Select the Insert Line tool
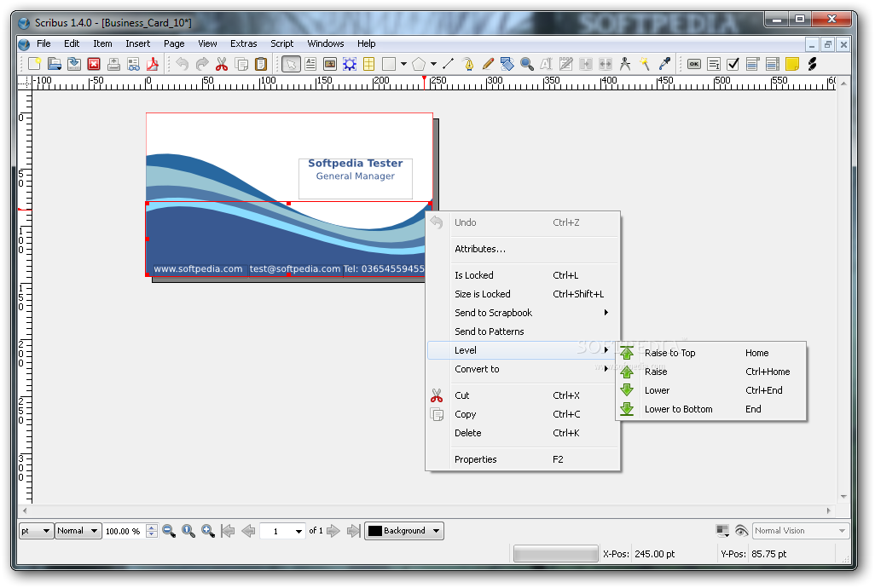875x588 pixels. (x=448, y=64)
